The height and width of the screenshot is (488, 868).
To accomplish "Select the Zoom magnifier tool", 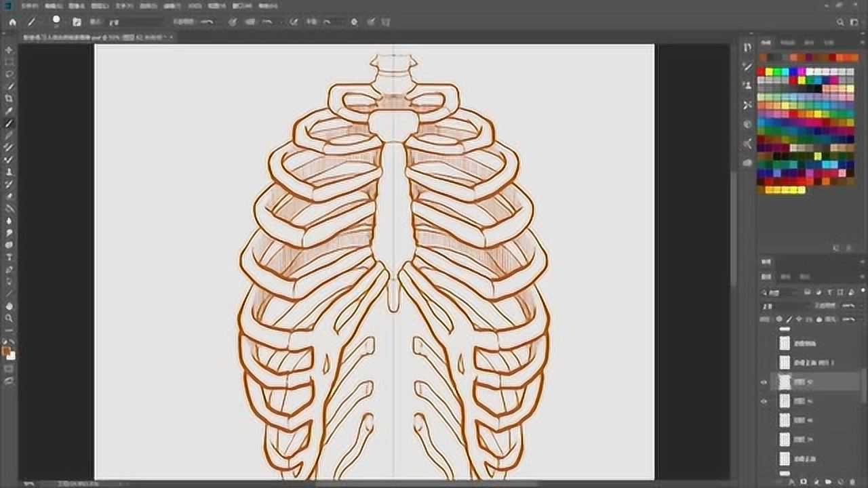I will pyautogui.click(x=9, y=318).
